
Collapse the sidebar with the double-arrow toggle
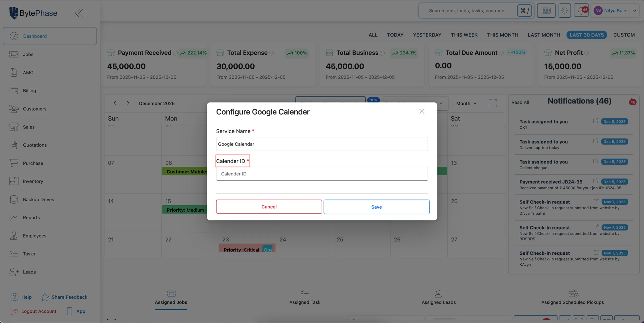point(79,13)
